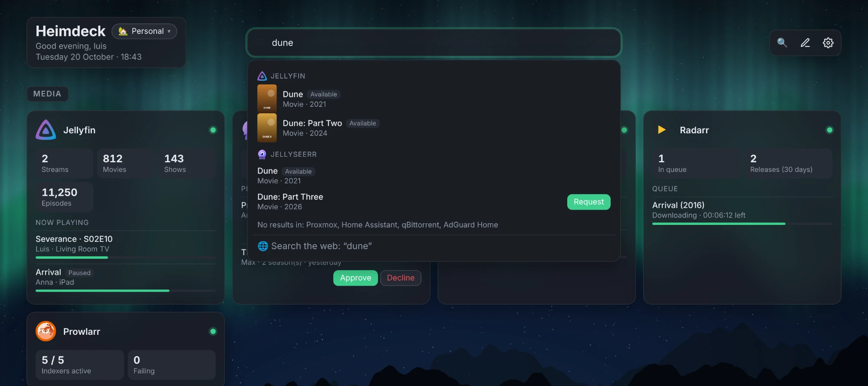Click the 5 / 5 Indexers active tile

coord(80,365)
